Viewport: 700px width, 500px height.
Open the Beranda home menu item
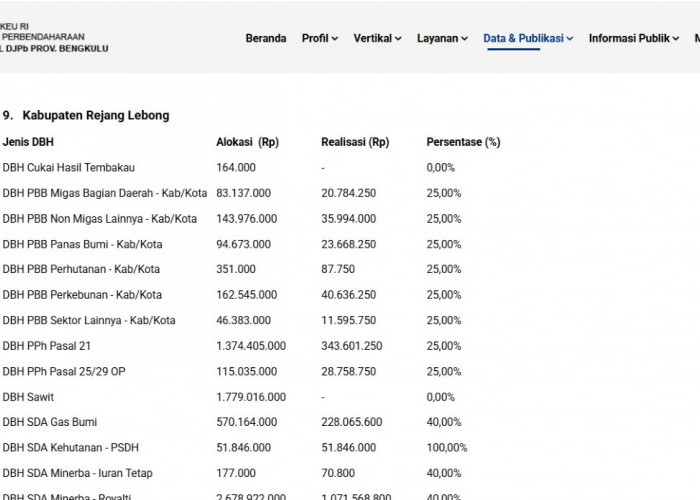click(x=266, y=38)
